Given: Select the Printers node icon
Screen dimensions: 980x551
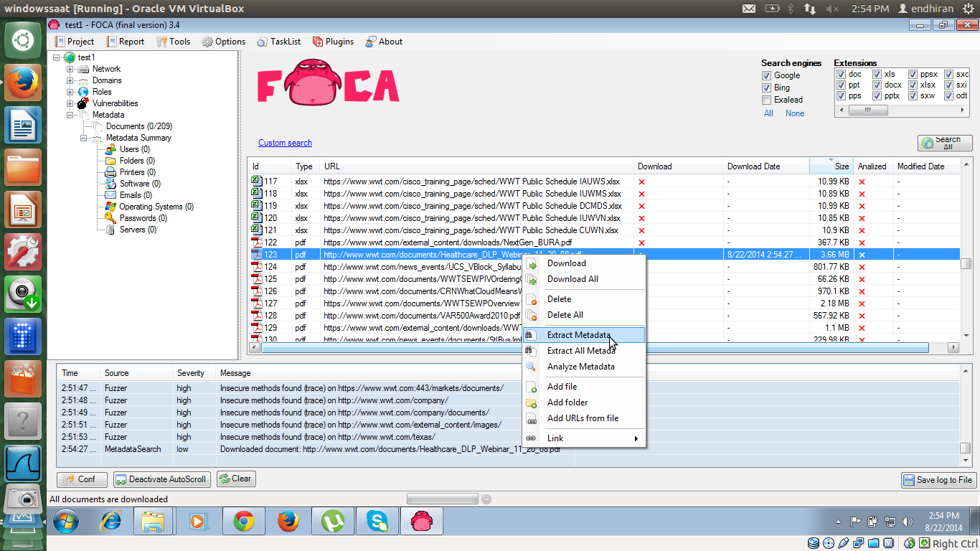Looking at the screenshot, I should [x=110, y=172].
